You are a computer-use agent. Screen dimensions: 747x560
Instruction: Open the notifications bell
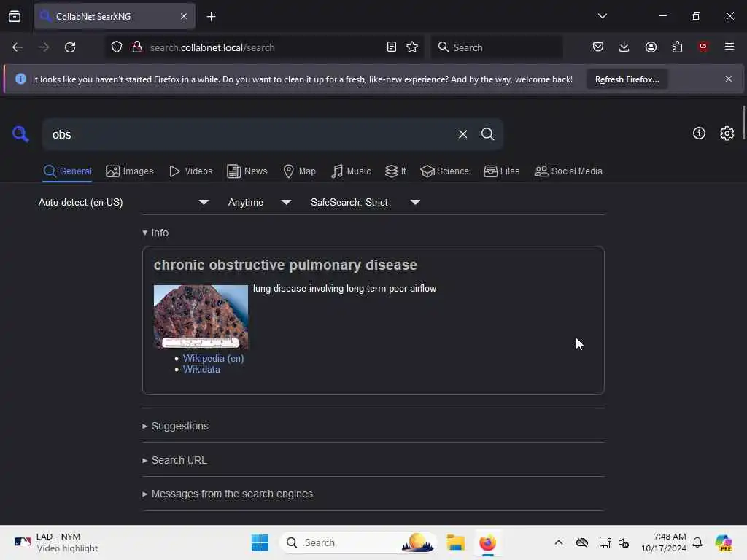[x=697, y=542]
